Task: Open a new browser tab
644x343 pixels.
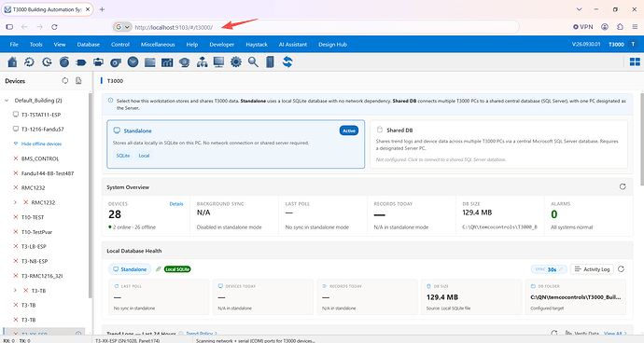Action: tap(102, 9)
